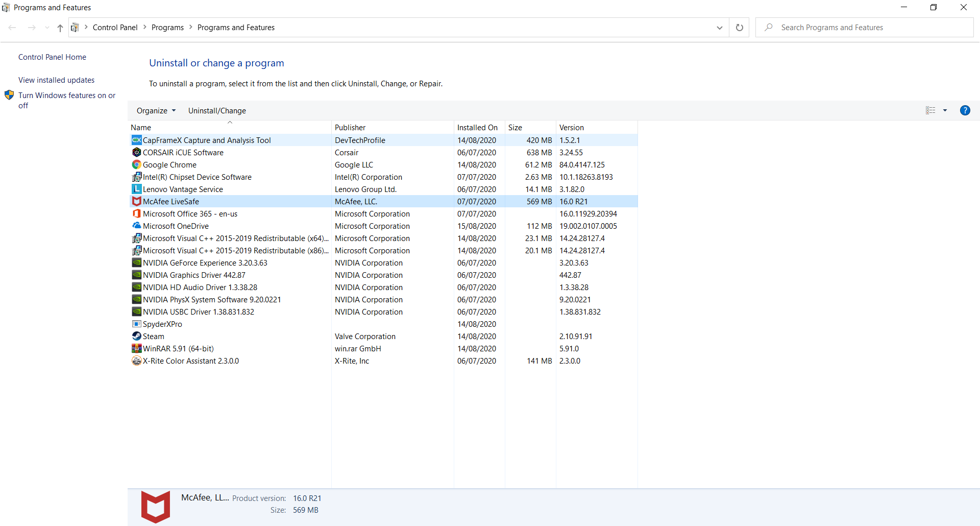This screenshot has width=980, height=526.
Task: Click win.rar GmbH publisher cell
Action: [x=358, y=349]
